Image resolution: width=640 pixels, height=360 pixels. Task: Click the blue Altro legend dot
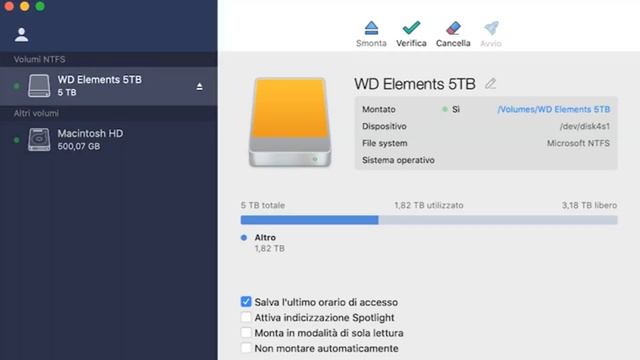click(x=244, y=238)
